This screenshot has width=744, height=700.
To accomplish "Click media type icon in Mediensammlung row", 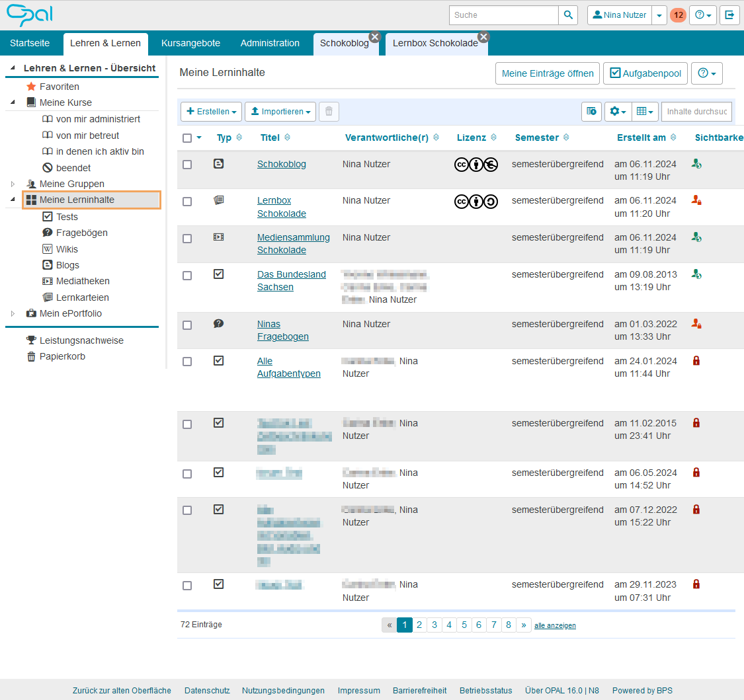I will coord(218,237).
